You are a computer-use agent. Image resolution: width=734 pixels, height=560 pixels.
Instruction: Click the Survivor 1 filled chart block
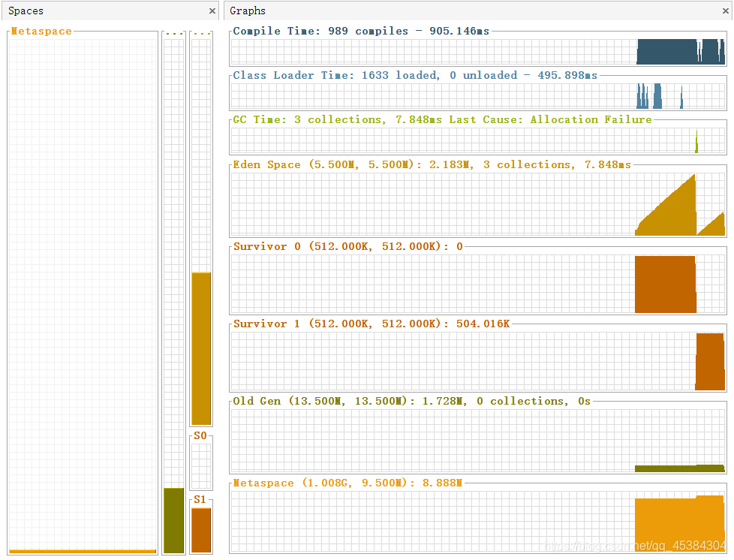tap(710, 362)
